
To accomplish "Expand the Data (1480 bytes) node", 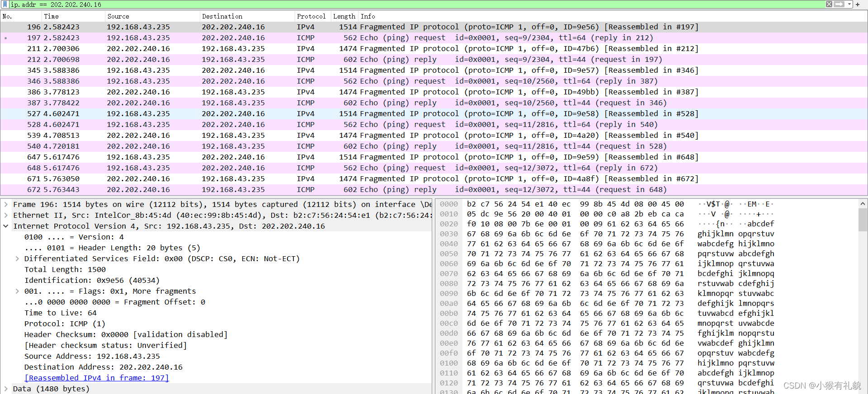I will [x=5, y=389].
